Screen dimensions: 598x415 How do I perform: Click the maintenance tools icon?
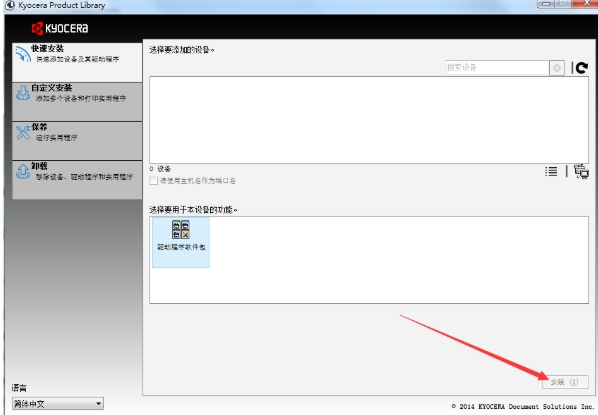[x=23, y=132]
